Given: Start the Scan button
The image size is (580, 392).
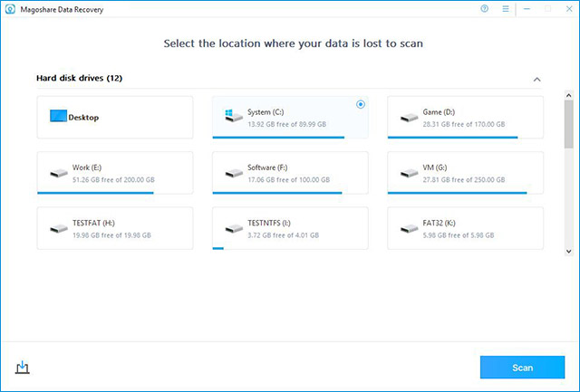Looking at the screenshot, I should (x=522, y=368).
